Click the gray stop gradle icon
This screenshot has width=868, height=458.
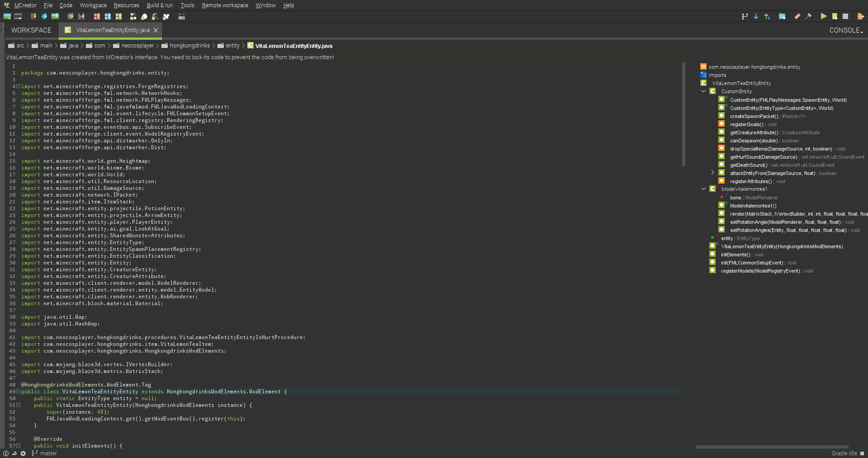pos(846,16)
